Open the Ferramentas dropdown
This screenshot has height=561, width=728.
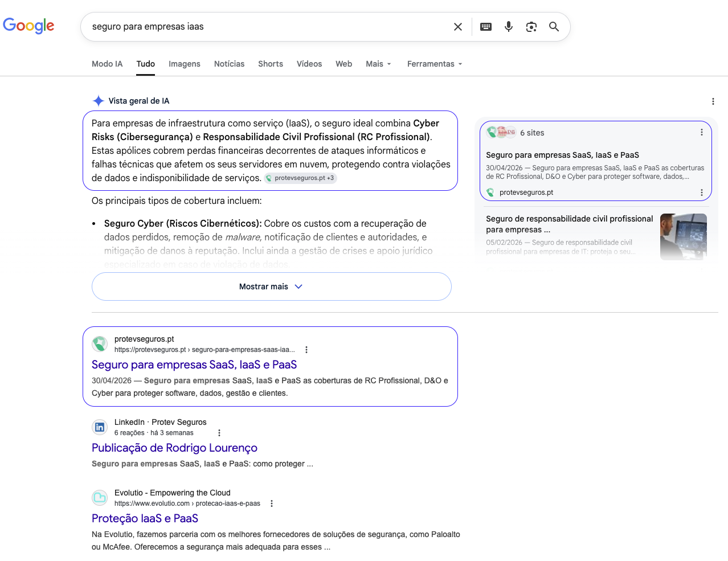435,64
